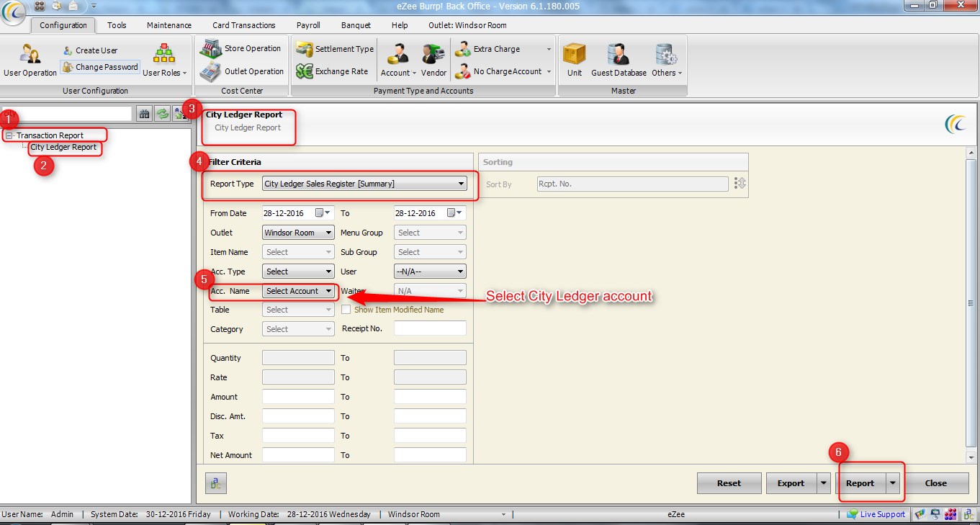Open the quick access customize arrow
The width and height of the screenshot is (980, 525).
94,6
